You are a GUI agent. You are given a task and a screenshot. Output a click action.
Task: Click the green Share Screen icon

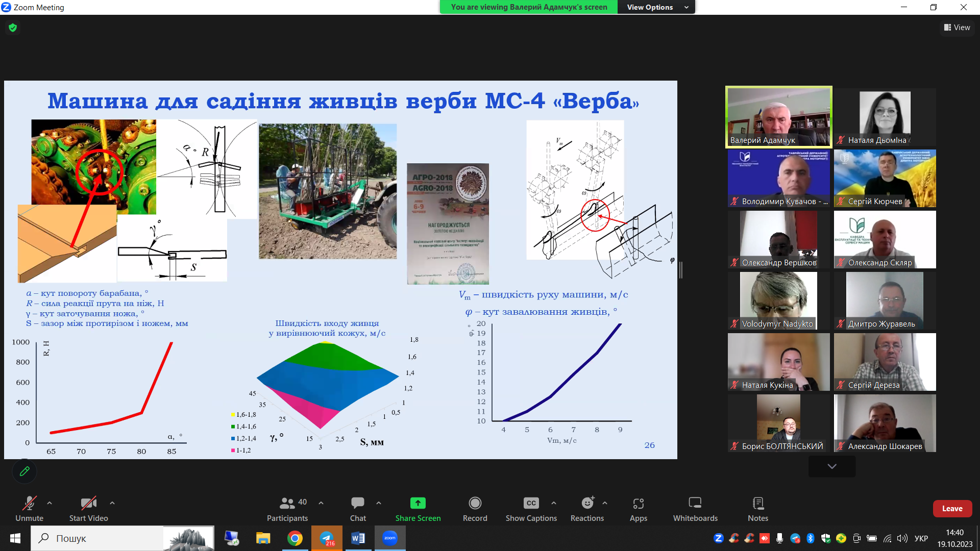418,504
